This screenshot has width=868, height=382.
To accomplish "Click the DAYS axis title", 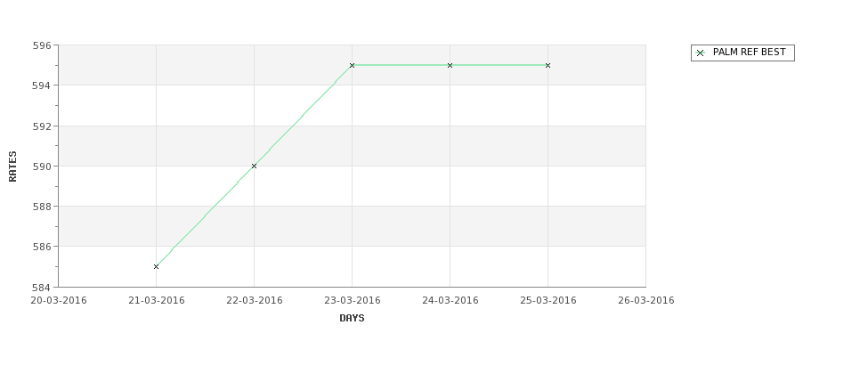I will click(x=352, y=319).
